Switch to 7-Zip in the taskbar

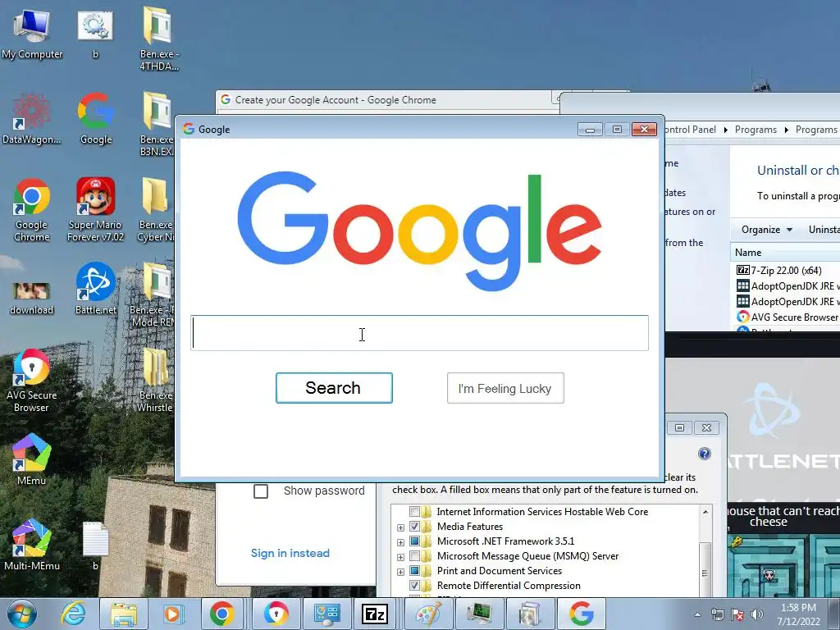click(375, 614)
